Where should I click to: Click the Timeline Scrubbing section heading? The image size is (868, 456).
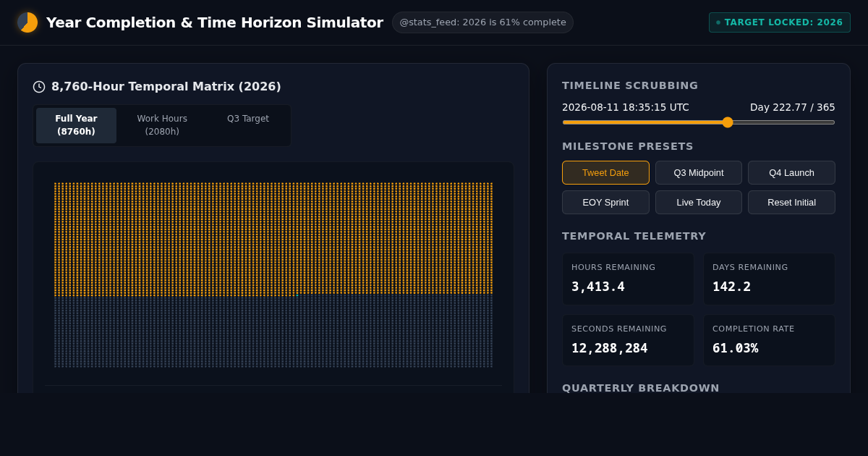tap(630, 85)
